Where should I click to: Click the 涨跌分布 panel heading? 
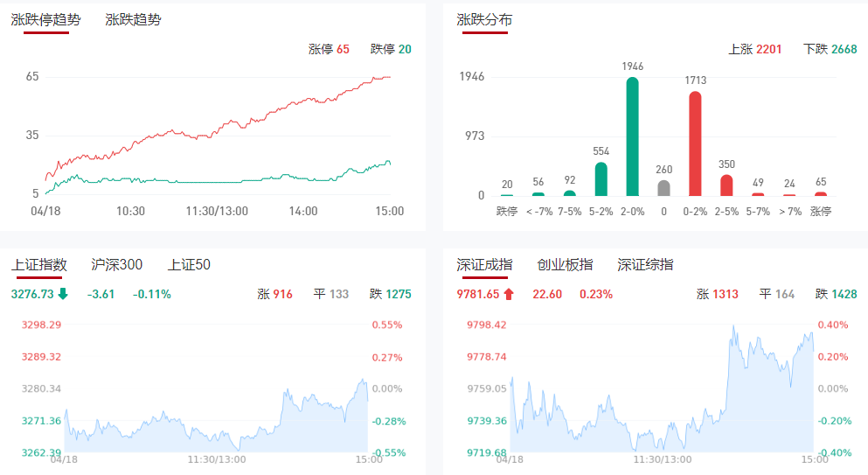coord(484,19)
